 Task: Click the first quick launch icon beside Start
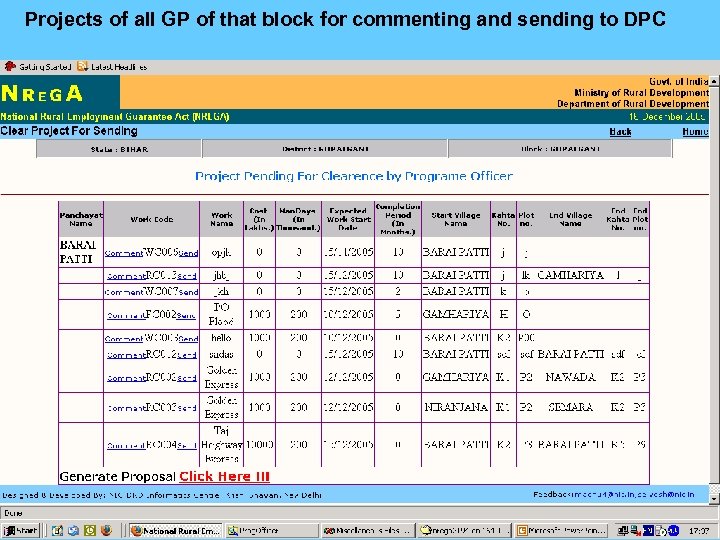click(x=57, y=531)
